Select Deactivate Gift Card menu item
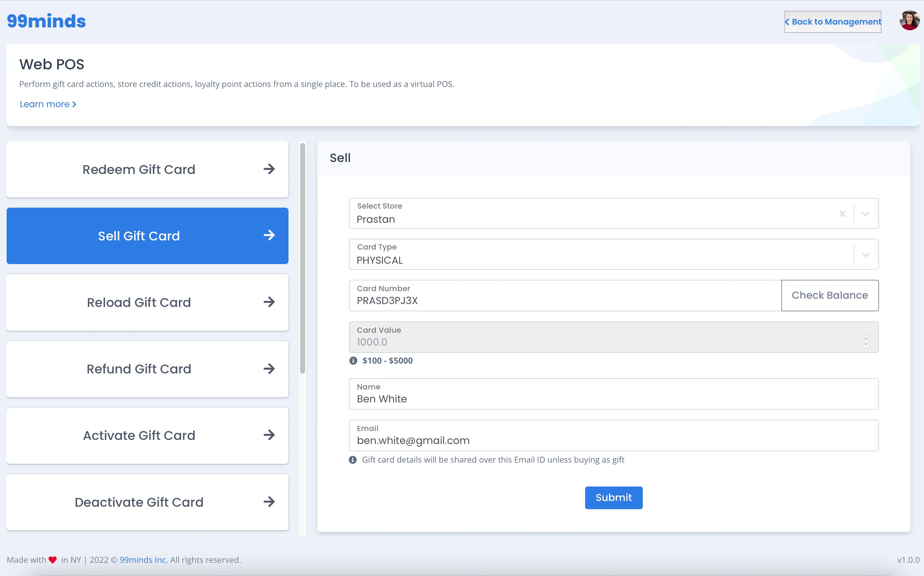 (147, 502)
